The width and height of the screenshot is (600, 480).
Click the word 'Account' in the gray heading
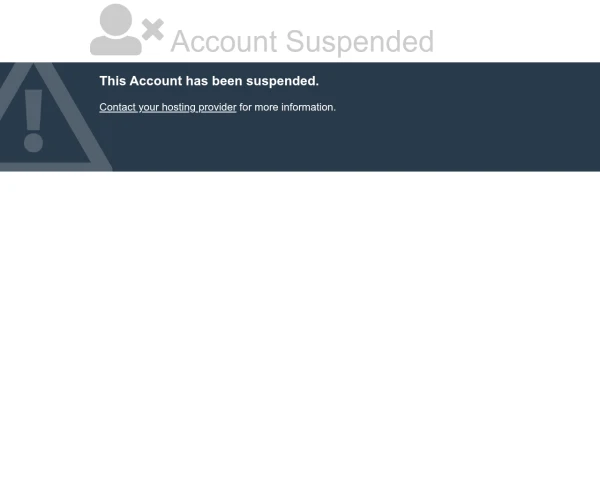point(224,41)
